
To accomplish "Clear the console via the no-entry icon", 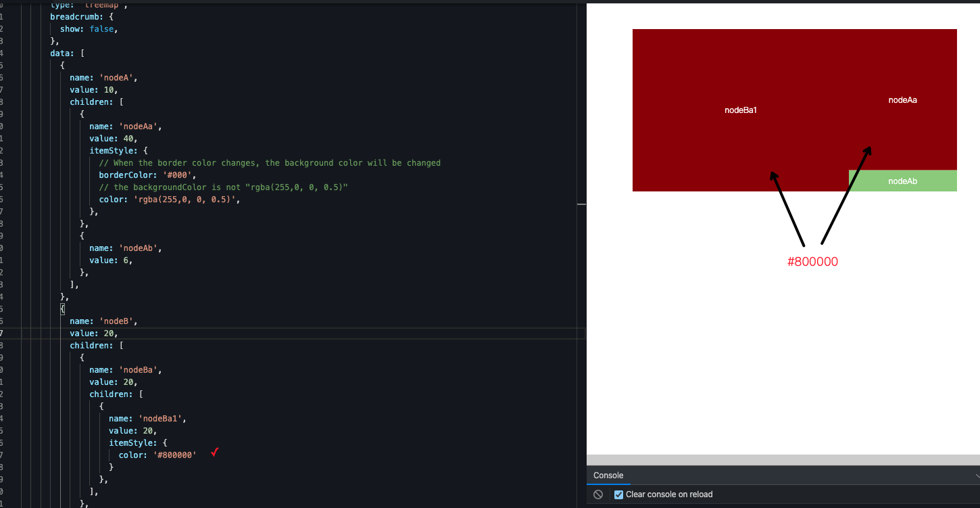I will click(x=597, y=494).
